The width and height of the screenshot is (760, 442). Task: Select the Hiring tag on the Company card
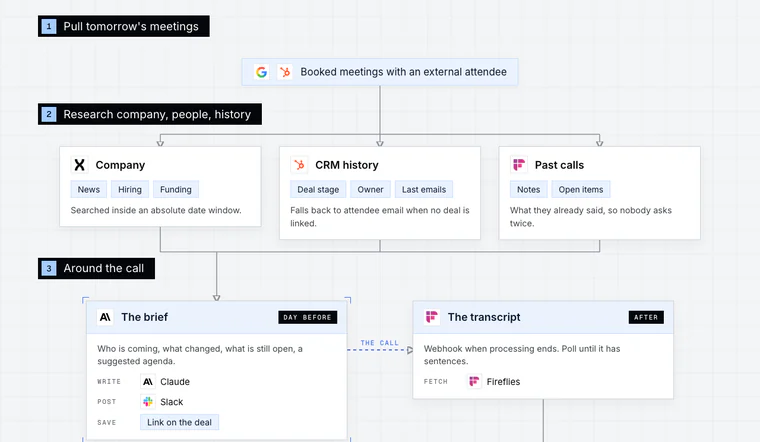130,189
